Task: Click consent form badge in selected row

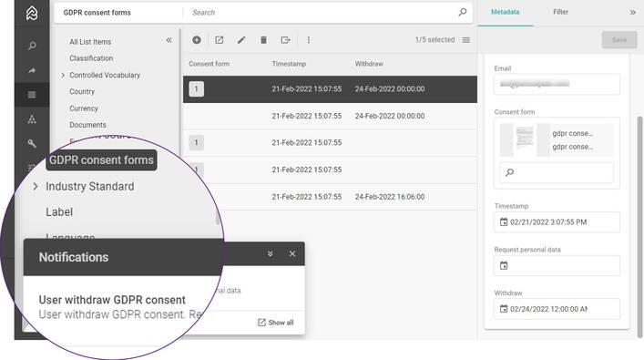Action: click(x=197, y=88)
